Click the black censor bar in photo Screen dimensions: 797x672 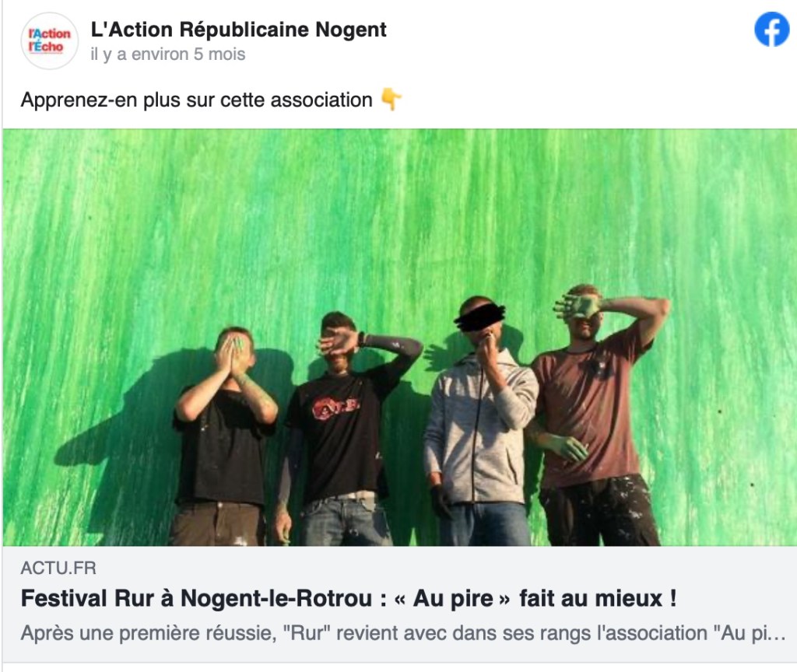click(479, 315)
